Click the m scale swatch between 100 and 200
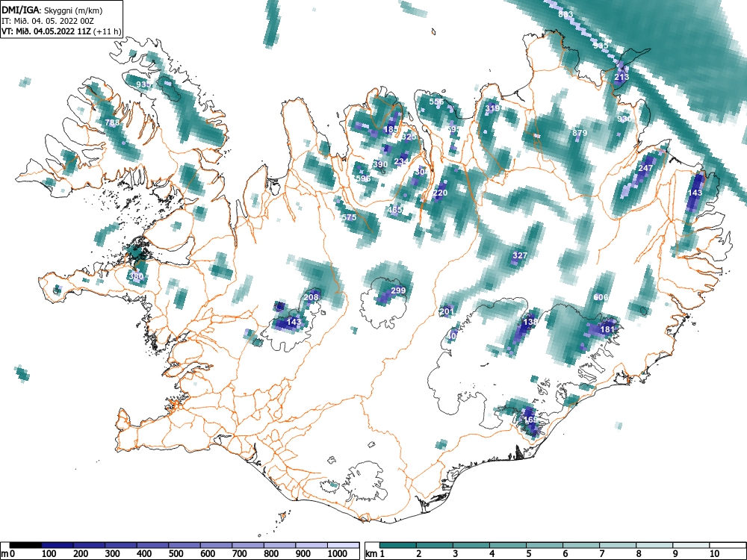 pyautogui.click(x=58, y=545)
